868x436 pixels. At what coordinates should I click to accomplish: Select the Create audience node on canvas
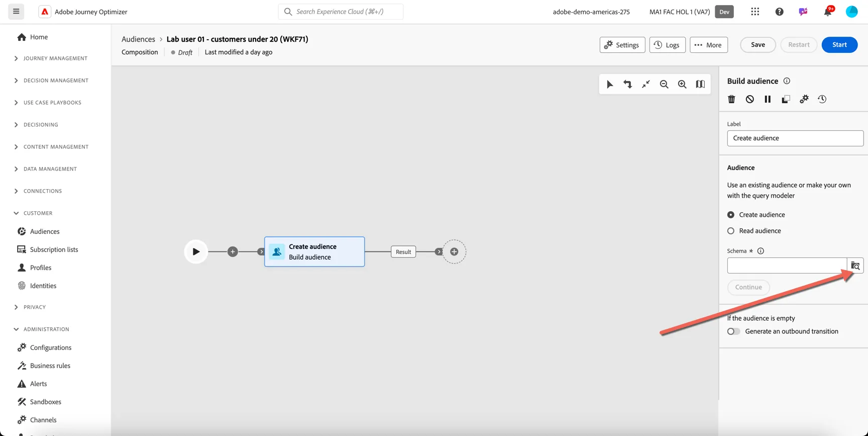click(x=314, y=251)
